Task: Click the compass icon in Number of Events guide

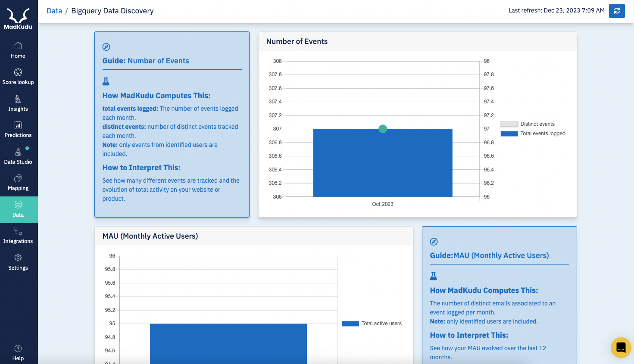Action: [106, 47]
